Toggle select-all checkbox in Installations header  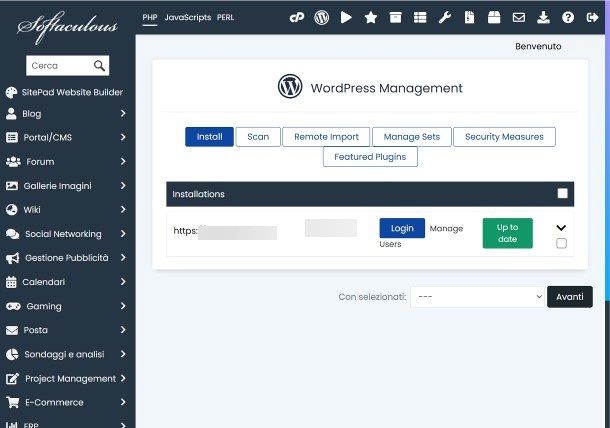click(562, 193)
